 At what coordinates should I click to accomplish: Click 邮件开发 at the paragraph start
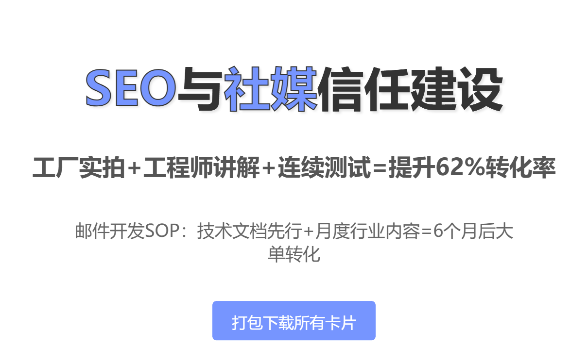(x=110, y=232)
